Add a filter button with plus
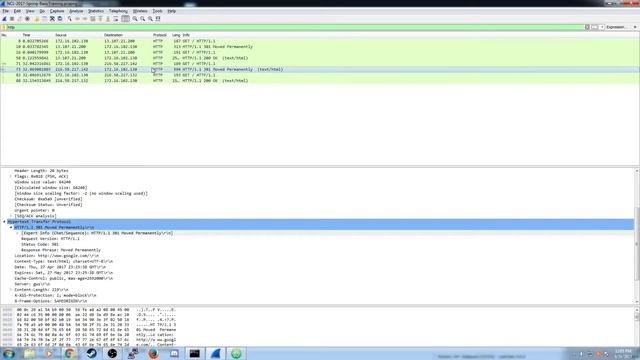This screenshot has height=360, width=640. [x=635, y=27]
